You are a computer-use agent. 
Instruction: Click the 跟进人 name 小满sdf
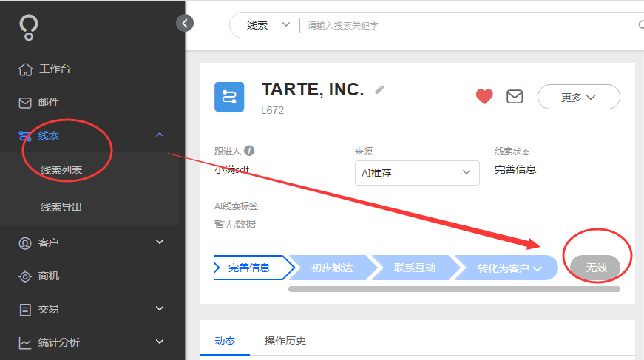pos(231,169)
